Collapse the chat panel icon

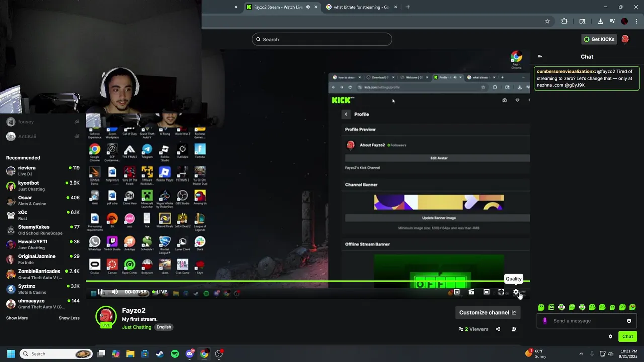click(x=540, y=57)
